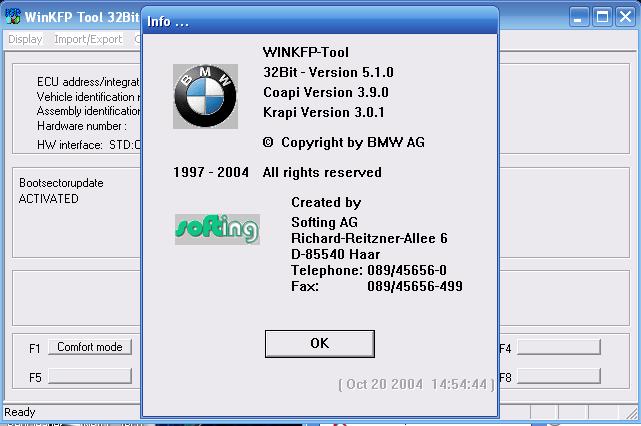Image resolution: width=641 pixels, height=426 pixels.
Task: Click the window resize grip at bottom-right
Action: [x=632, y=418]
